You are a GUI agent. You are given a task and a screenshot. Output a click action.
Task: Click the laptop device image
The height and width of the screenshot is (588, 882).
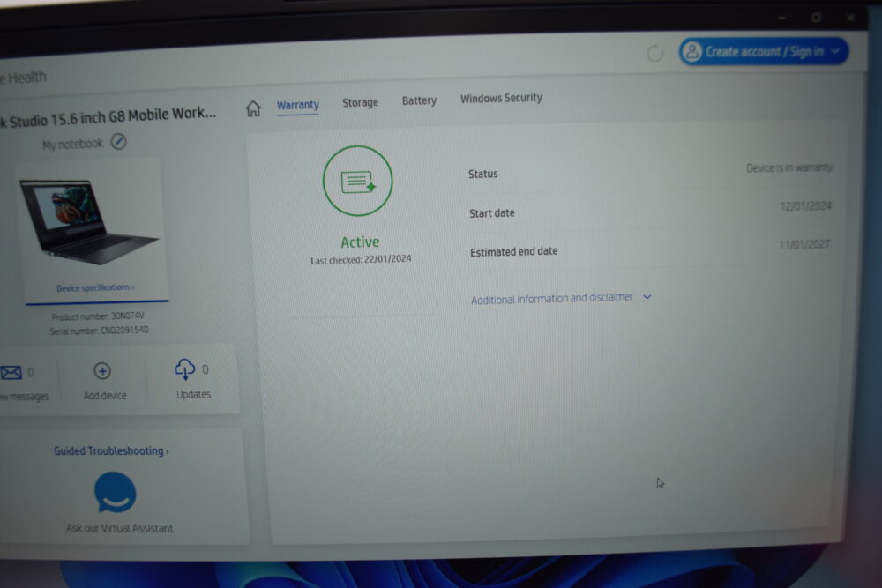click(x=88, y=221)
